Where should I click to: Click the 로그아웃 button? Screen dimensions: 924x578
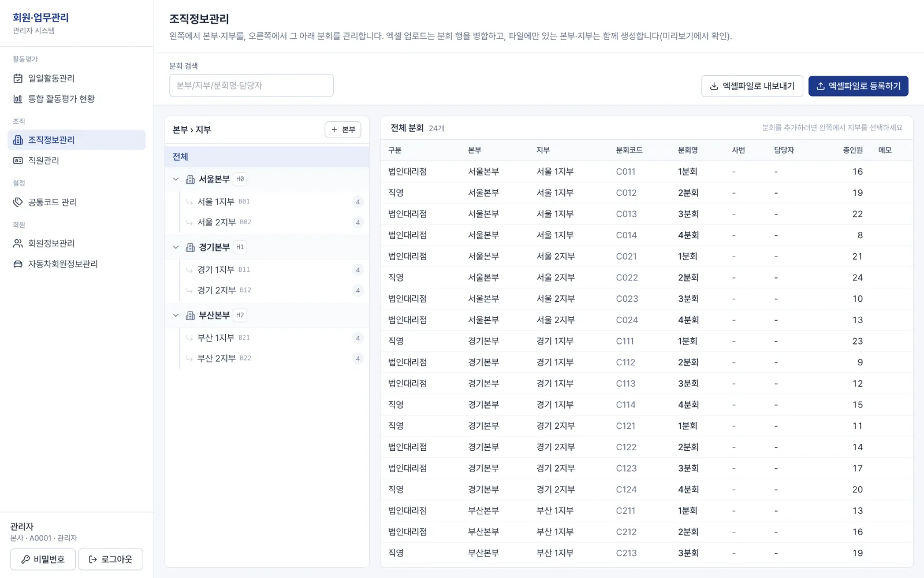point(110,560)
